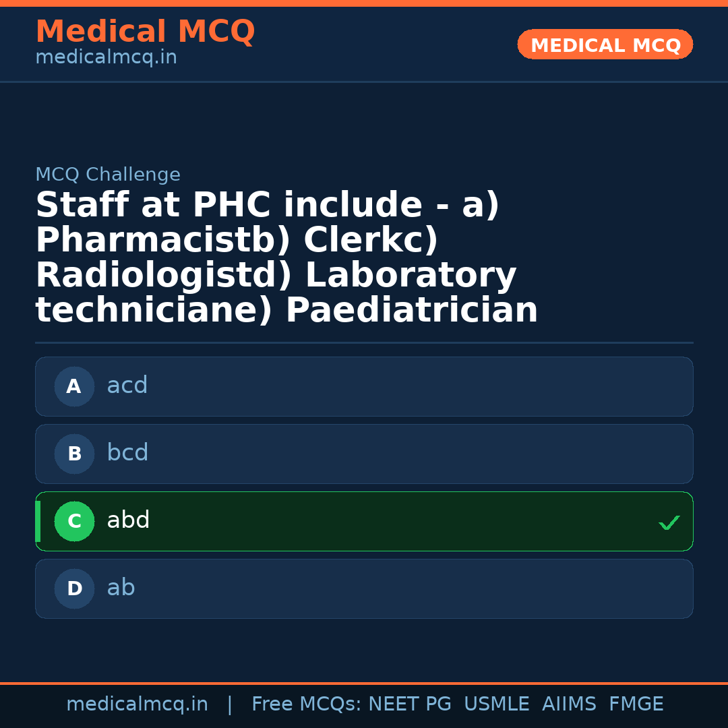The width and height of the screenshot is (728, 728).
Task: Open the medicalmcq.in link under the logo
Action: pyautogui.click(x=106, y=57)
